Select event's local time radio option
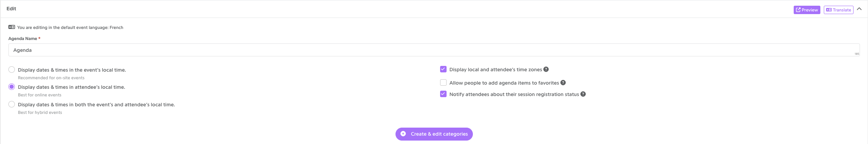Viewport: 868px width, 144px height. [12, 70]
